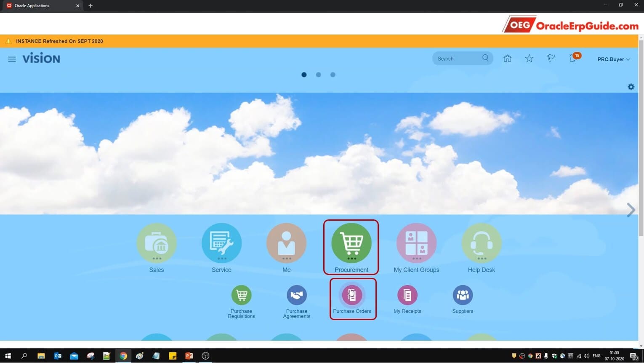Open the hamburger navigator menu
The image size is (644, 363).
[12, 59]
